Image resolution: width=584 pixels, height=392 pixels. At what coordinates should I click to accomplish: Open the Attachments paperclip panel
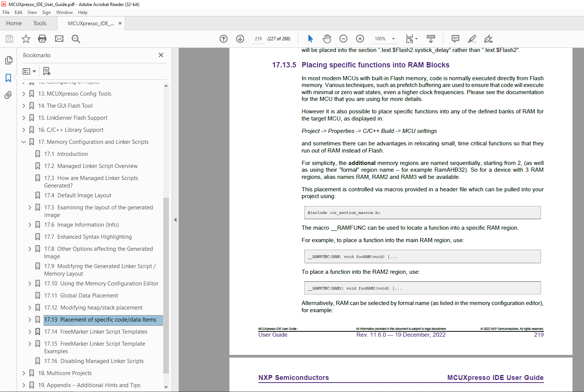click(x=8, y=95)
